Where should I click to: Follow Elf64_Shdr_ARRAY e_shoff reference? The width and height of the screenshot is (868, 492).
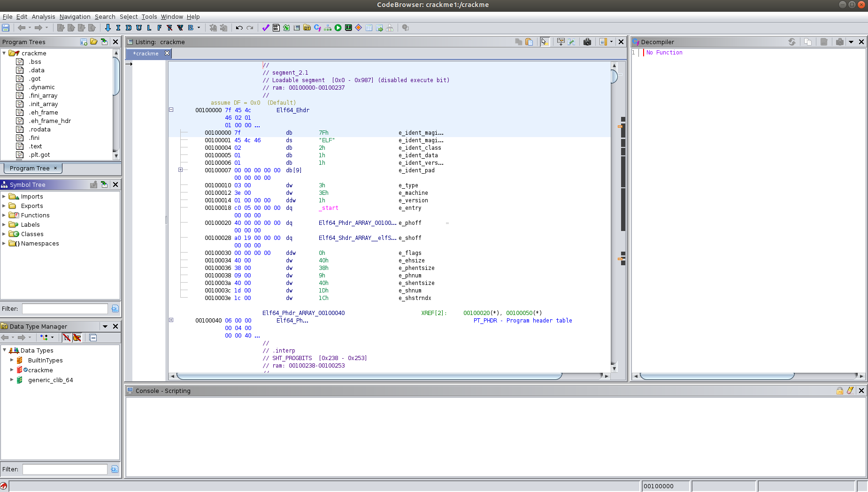tap(357, 238)
